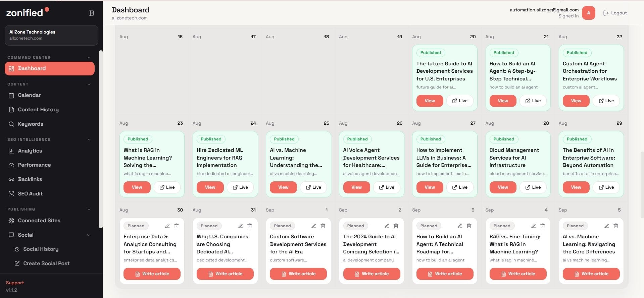
Task: Go to Content History
Action: coord(50,110)
